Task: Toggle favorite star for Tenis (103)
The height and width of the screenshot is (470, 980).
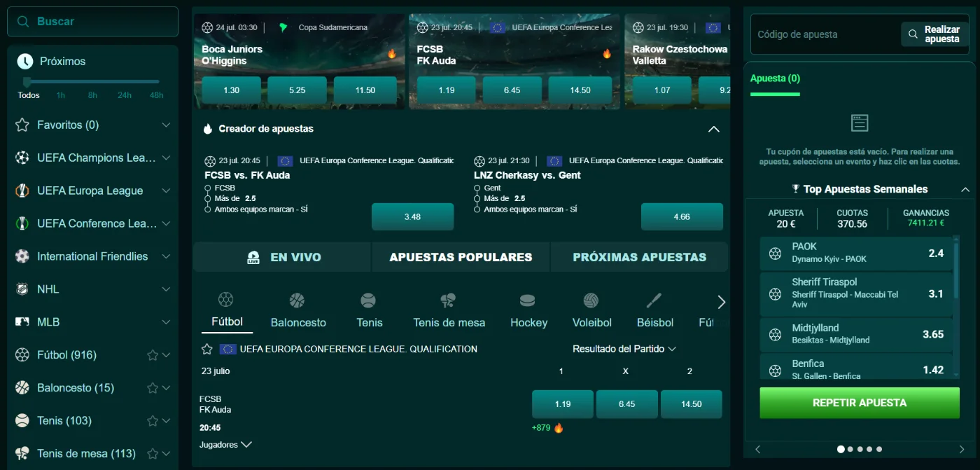Action: pyautogui.click(x=153, y=421)
